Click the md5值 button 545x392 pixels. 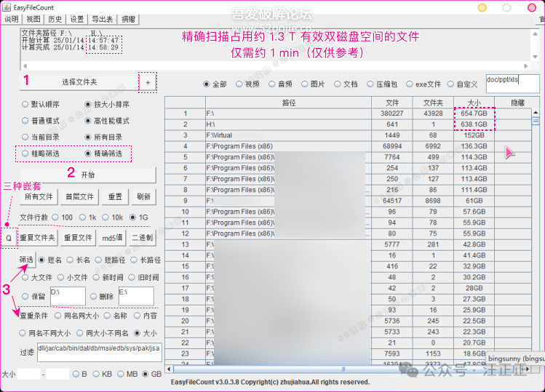pyautogui.click(x=112, y=238)
